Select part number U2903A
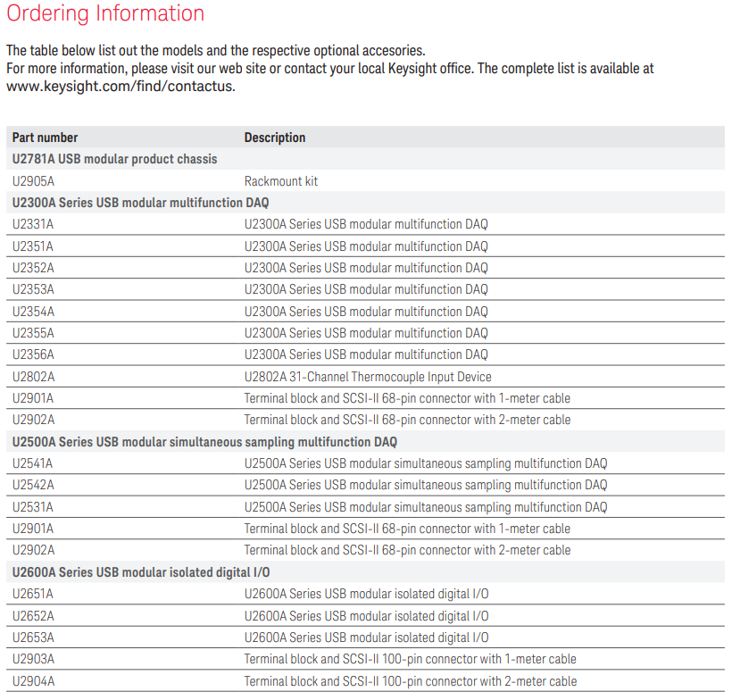The width and height of the screenshot is (732, 700). pos(33,659)
